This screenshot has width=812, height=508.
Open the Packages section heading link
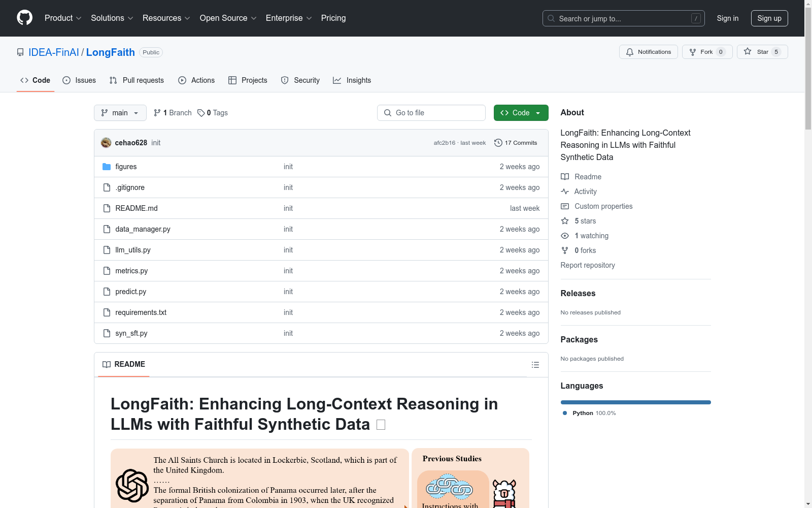(579, 339)
